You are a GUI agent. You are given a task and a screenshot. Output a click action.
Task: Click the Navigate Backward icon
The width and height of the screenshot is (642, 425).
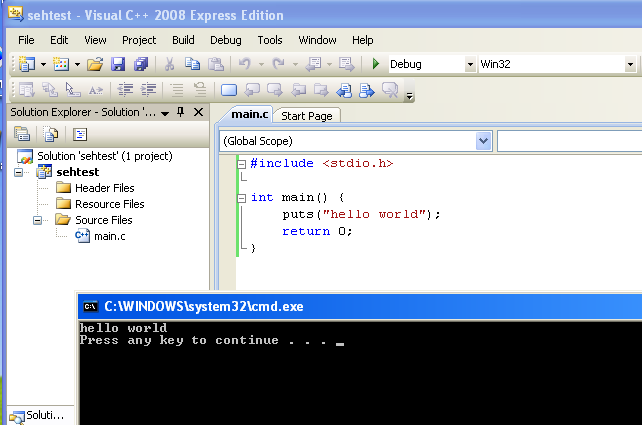coord(314,64)
